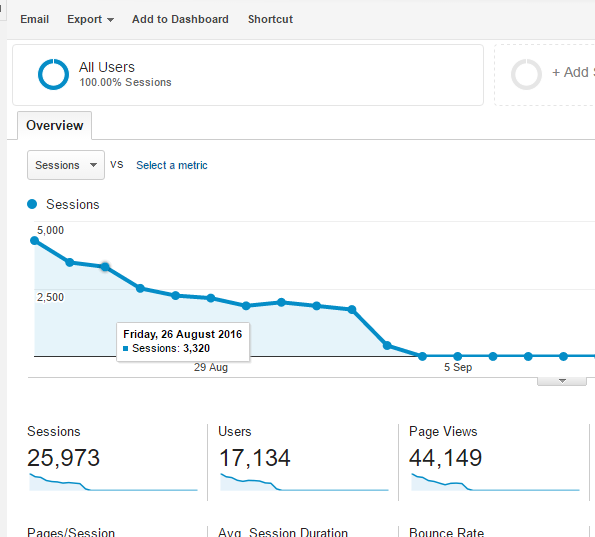Click the All Users segment name
The width and height of the screenshot is (595, 537).
coord(107,67)
